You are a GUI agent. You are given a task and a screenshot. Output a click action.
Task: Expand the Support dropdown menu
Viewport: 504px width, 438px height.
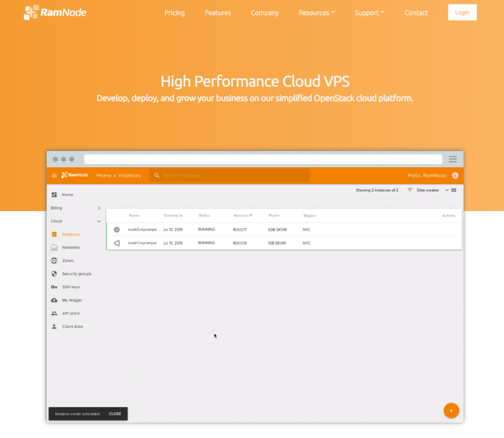click(x=369, y=13)
